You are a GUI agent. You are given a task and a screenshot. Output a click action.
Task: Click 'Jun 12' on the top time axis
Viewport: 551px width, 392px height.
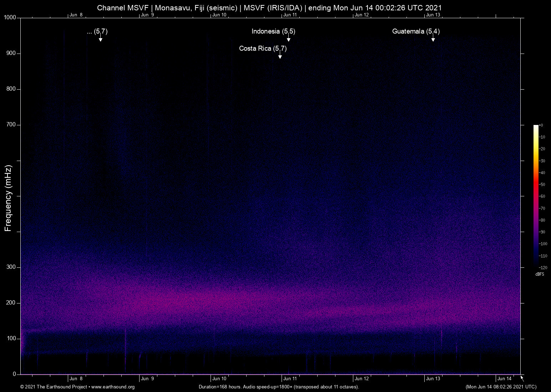(362, 15)
